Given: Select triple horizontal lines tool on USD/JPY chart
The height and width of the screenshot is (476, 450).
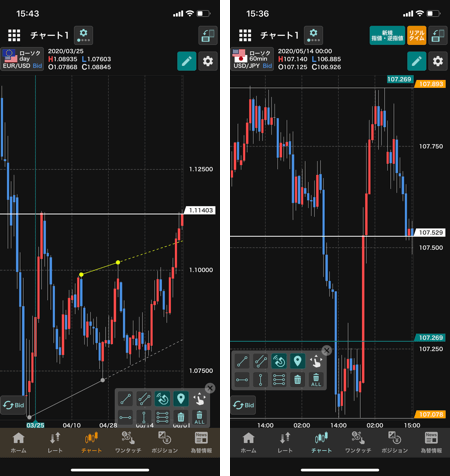Looking at the screenshot, I should 279,380.
